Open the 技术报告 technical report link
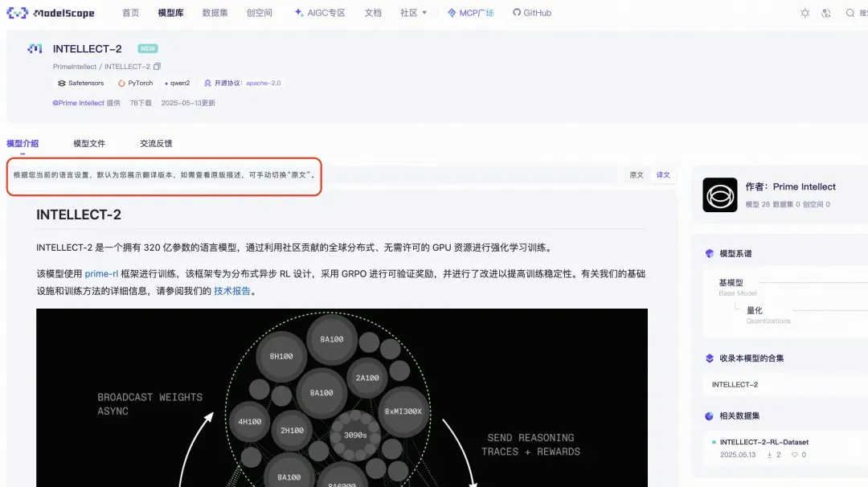This screenshot has height=487, width=868. (232, 291)
